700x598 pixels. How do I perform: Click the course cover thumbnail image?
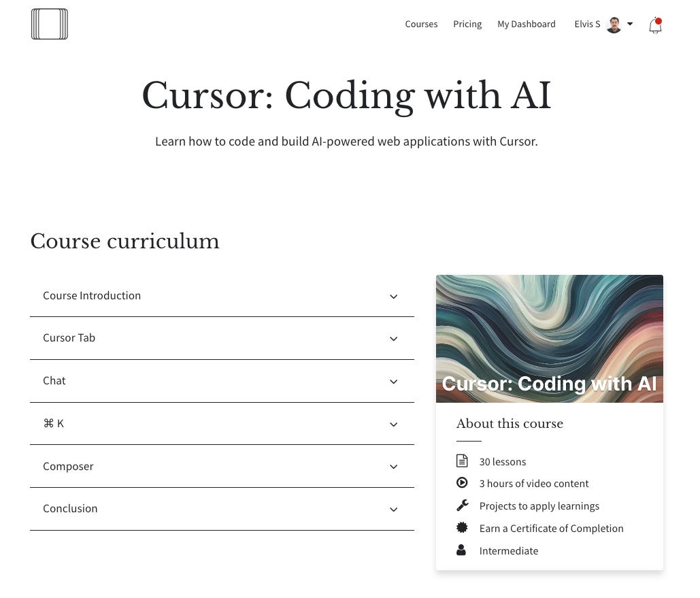[x=549, y=339]
